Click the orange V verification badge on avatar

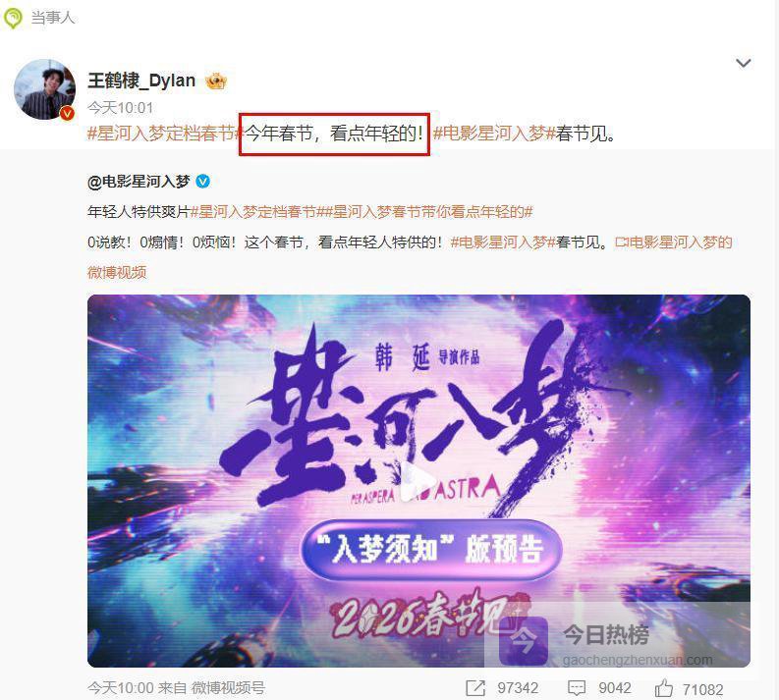point(67,114)
